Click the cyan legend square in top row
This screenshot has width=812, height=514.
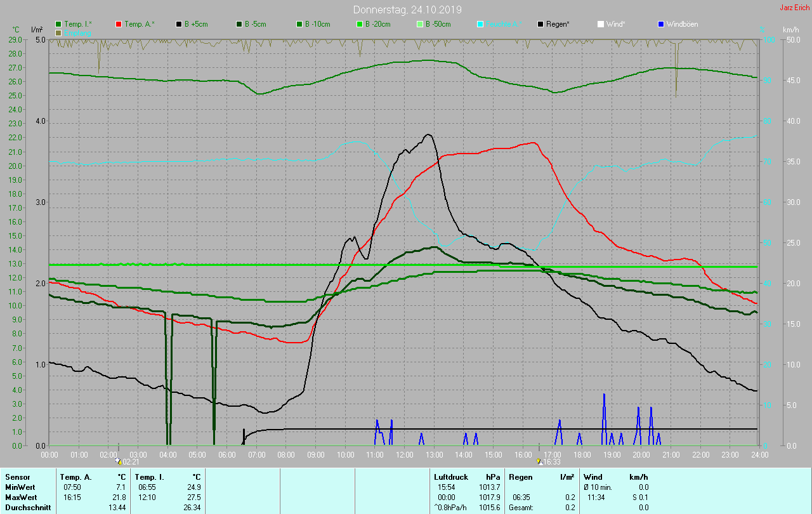pos(480,24)
